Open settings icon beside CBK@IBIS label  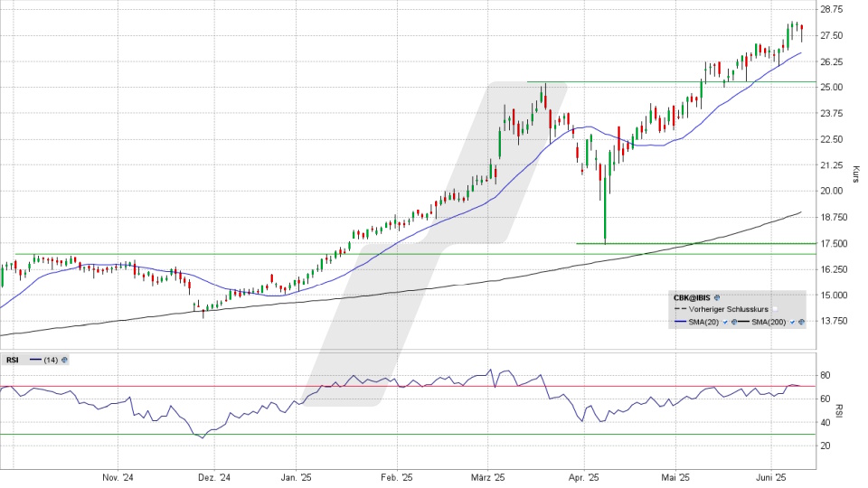[x=717, y=297]
